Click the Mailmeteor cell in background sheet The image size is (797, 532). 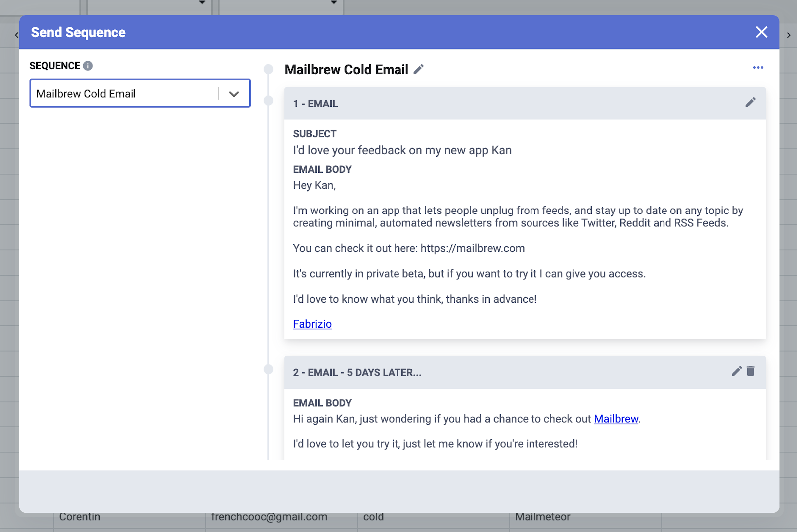click(542, 517)
